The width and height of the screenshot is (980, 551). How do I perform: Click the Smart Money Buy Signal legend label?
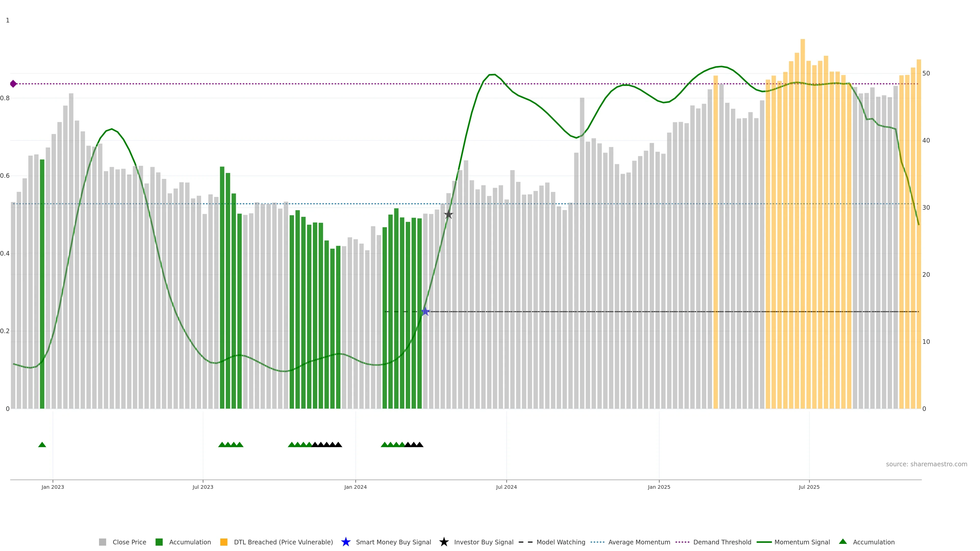pyautogui.click(x=393, y=542)
